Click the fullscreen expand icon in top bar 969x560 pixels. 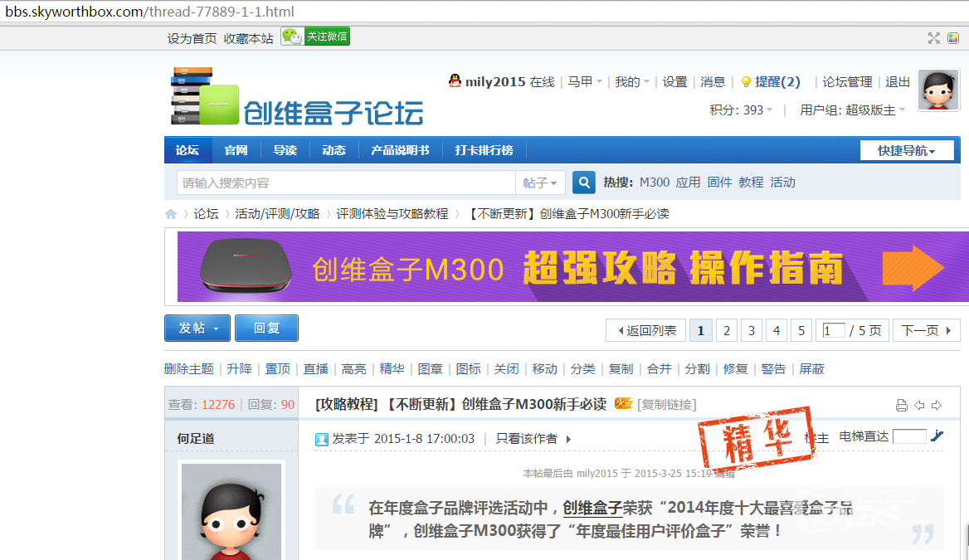934,38
